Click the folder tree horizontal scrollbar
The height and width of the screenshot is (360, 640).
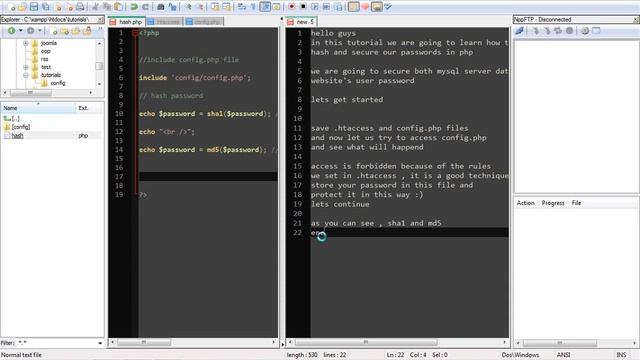tap(48, 93)
